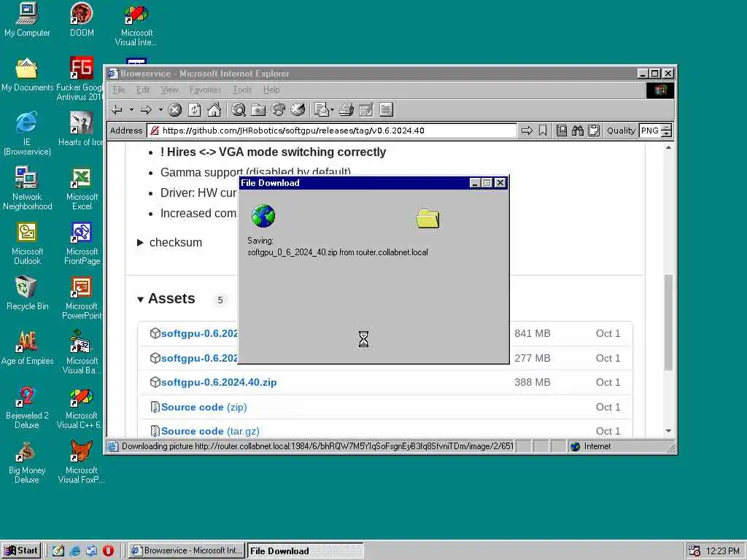Click the softgpu-0.6.2024.40.zip download link
747x560 pixels.
tap(219, 382)
